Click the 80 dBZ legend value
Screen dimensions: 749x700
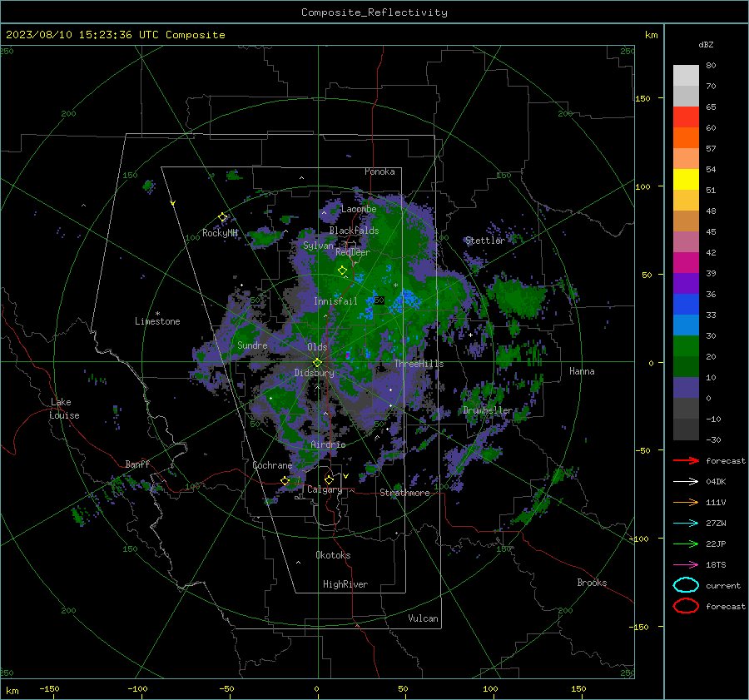point(711,66)
